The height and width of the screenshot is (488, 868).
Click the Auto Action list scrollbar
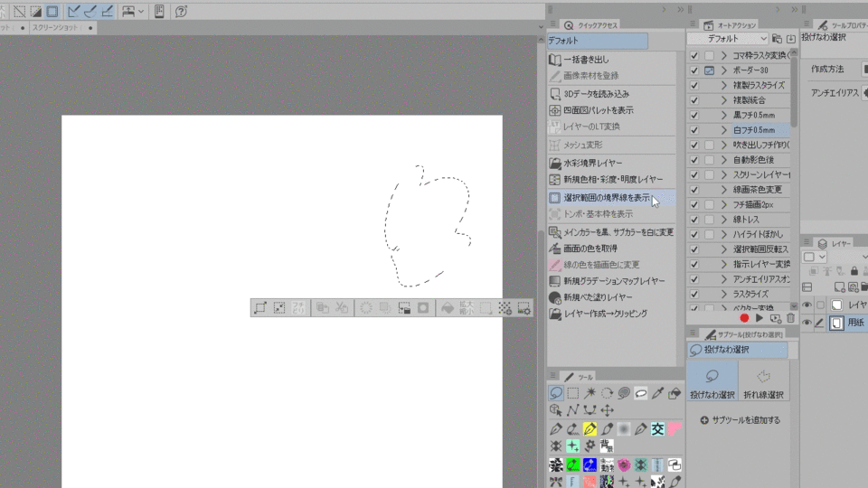coord(794,90)
